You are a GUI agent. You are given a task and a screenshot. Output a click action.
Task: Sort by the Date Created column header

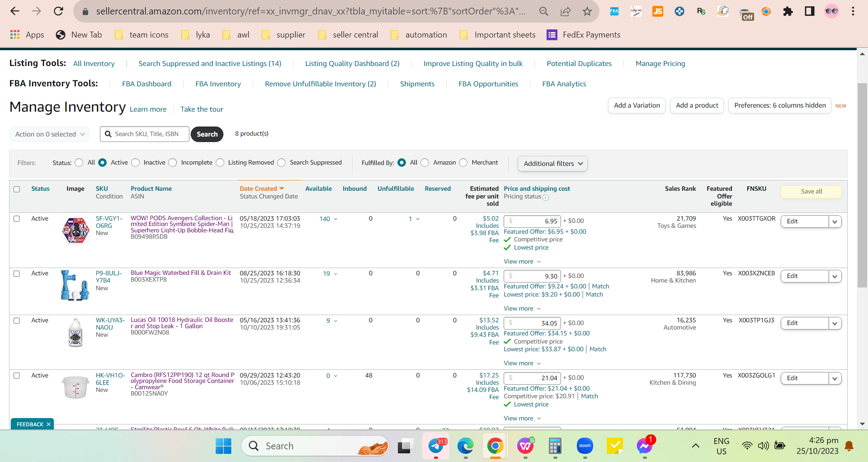pos(262,189)
